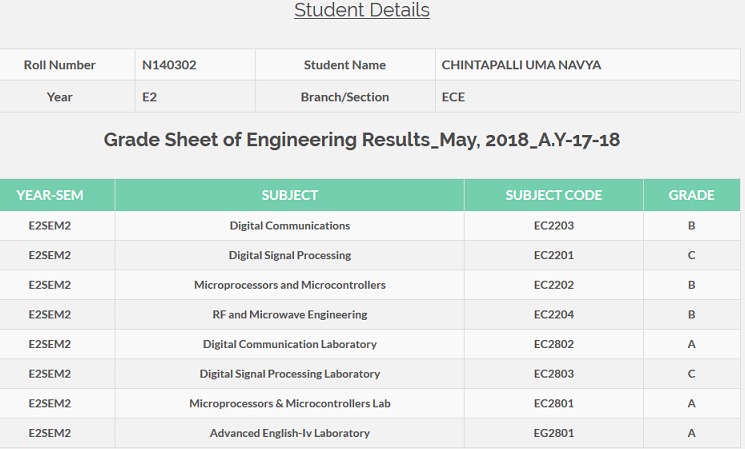Select roll number N140302 value
The height and width of the screenshot is (449, 745).
click(169, 65)
